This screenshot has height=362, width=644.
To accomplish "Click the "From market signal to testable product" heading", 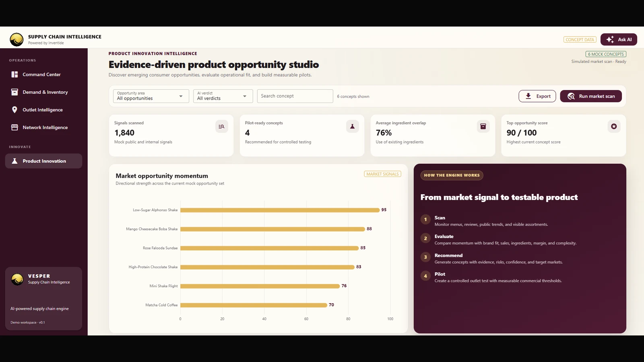I will [499, 197].
